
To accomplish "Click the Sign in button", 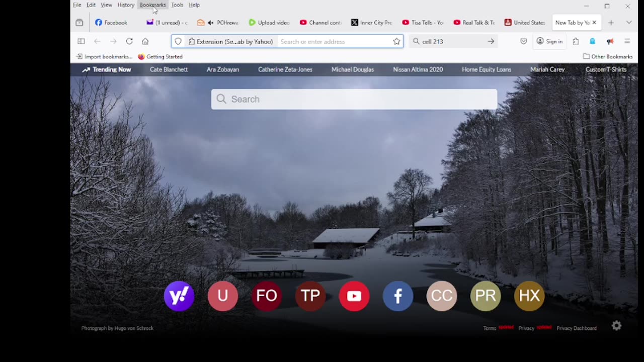I will click(x=549, y=41).
